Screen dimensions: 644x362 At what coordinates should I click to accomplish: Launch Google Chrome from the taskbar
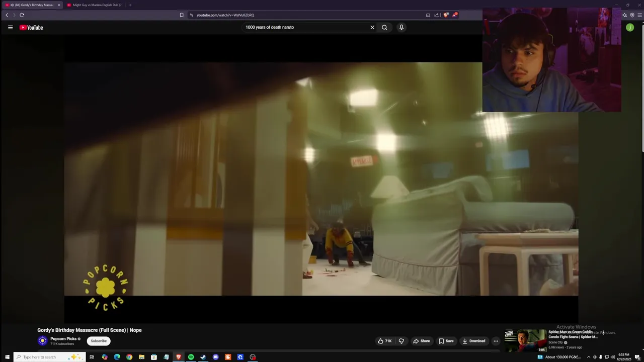(x=129, y=357)
